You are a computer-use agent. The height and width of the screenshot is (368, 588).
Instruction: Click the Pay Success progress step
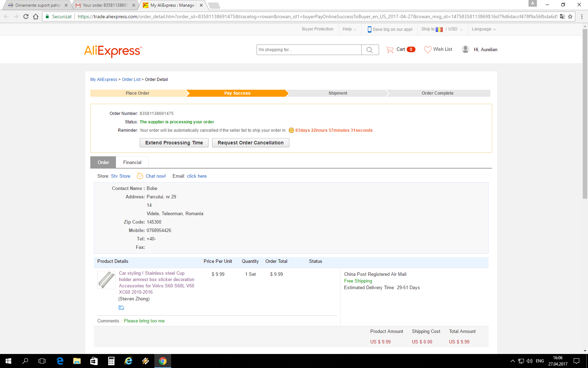237,93
